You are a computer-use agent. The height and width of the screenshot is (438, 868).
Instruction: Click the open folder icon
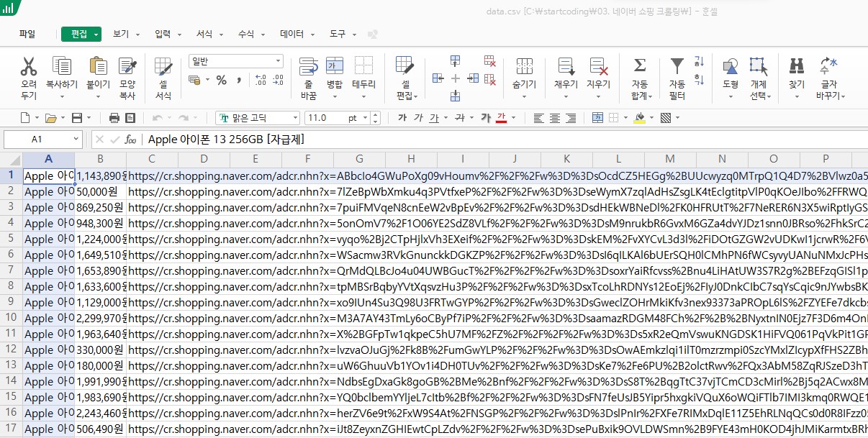(x=50, y=118)
